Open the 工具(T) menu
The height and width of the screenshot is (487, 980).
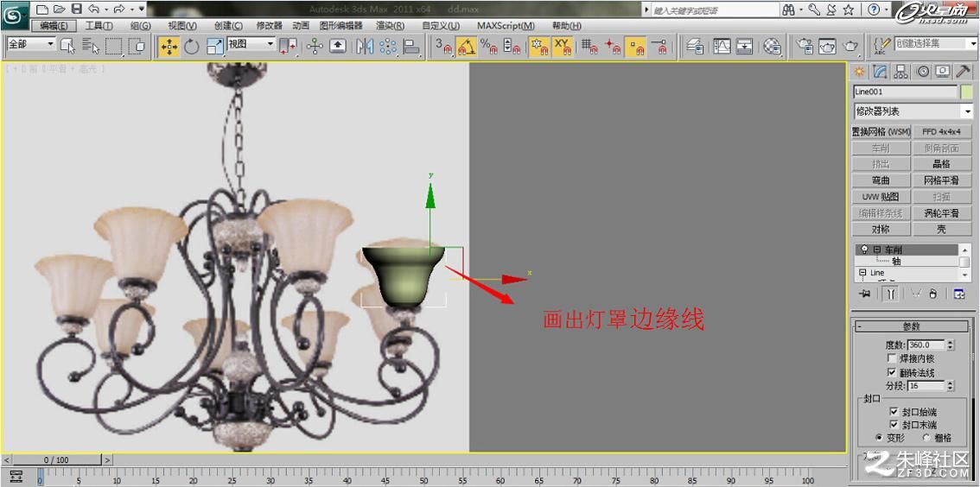99,26
